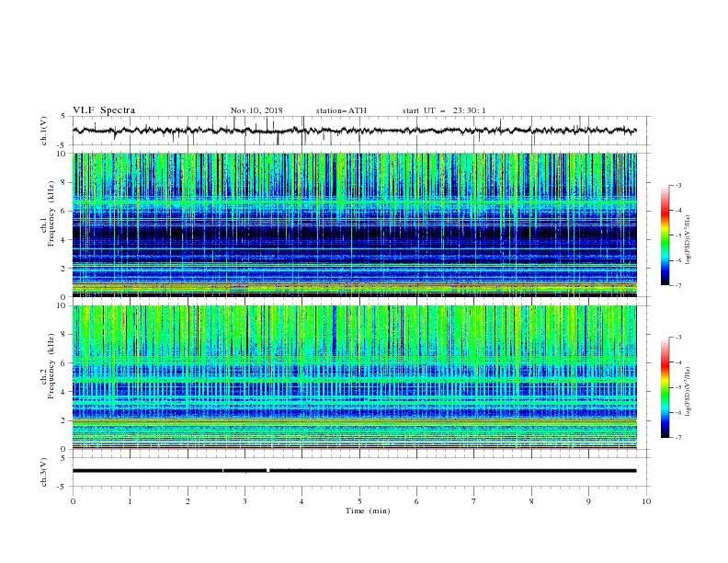Select the "start UT = 23:30:1" text
The width and height of the screenshot is (728, 563).
[444, 110]
